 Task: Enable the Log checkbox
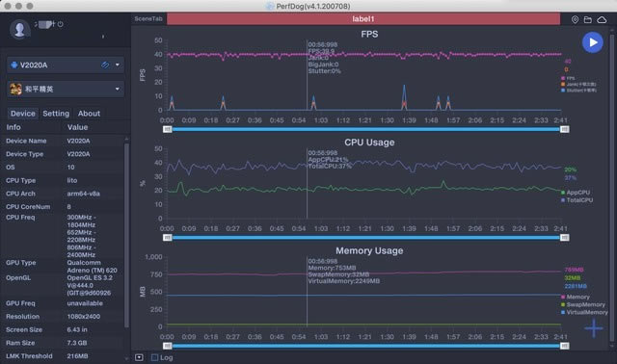pos(154,357)
